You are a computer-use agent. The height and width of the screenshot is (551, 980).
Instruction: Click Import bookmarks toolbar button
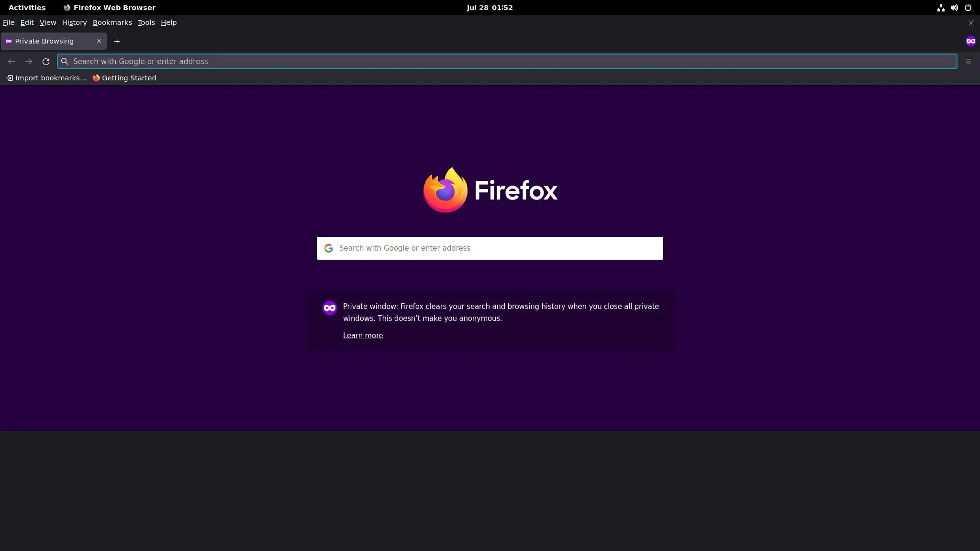(46, 78)
